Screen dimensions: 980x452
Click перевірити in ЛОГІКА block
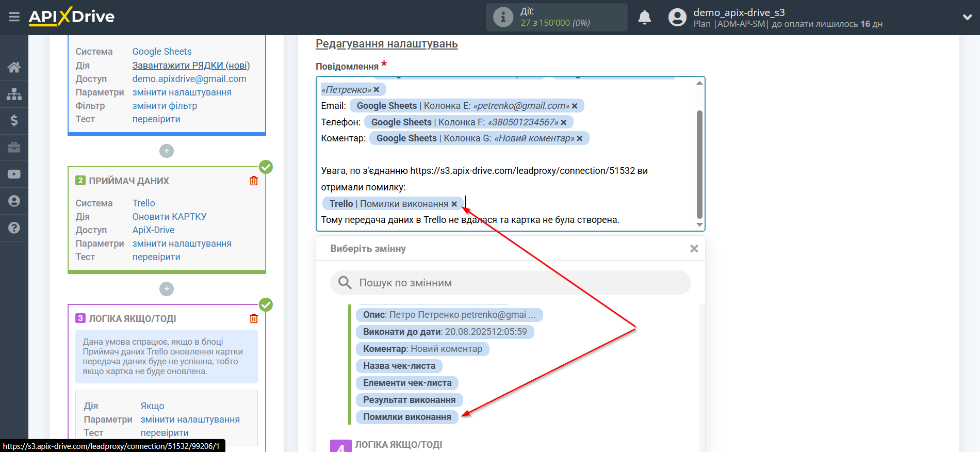(165, 433)
